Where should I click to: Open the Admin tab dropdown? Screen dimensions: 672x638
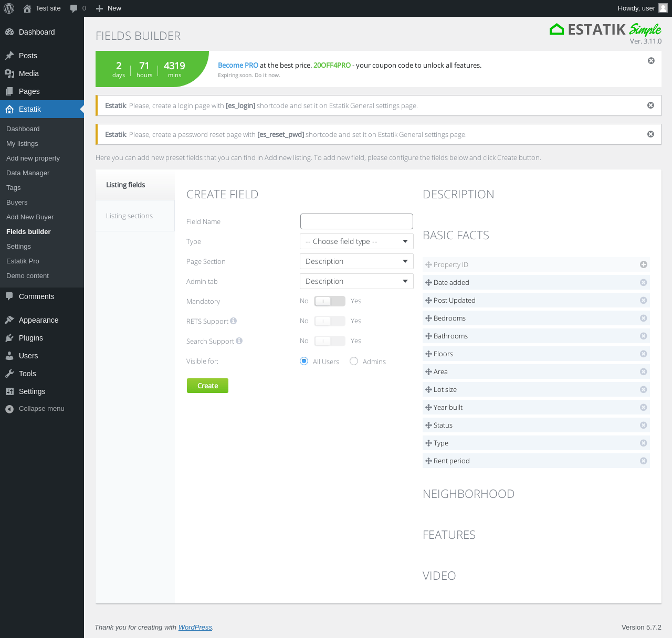[x=356, y=281]
